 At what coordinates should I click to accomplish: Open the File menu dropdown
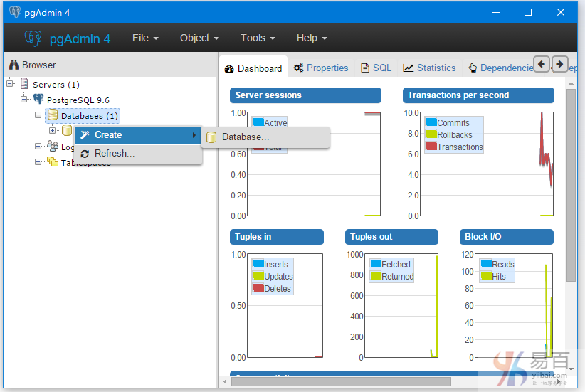click(x=145, y=38)
